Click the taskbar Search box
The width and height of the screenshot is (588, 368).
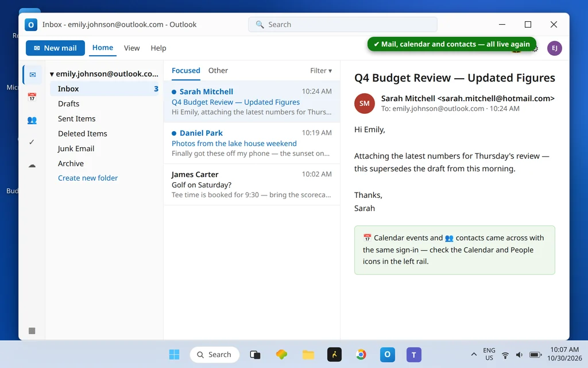pos(215,354)
